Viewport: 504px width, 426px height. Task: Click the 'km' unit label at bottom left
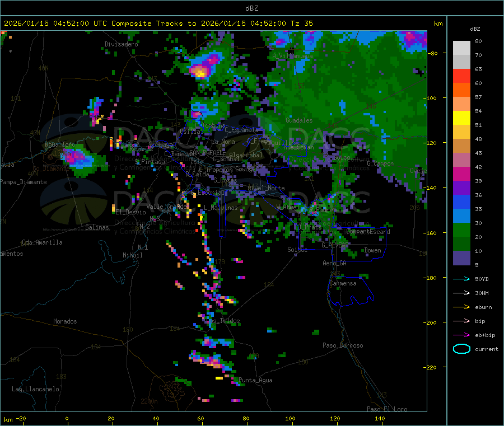point(8,420)
